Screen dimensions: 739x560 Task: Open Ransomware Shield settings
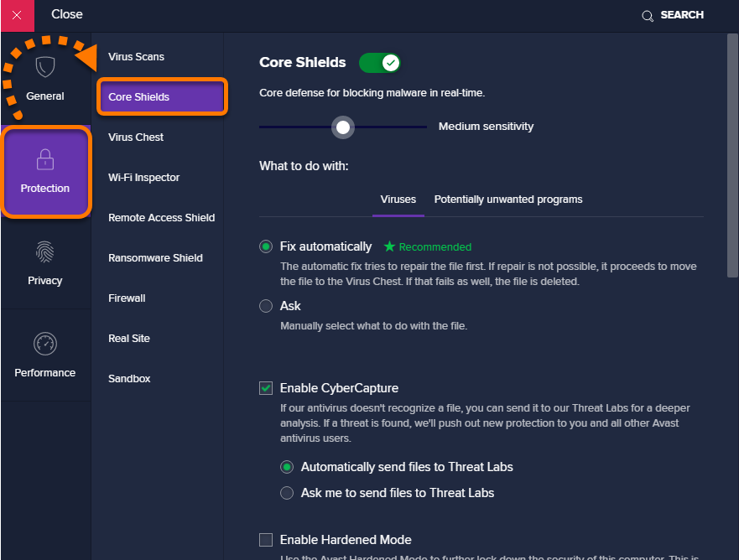[155, 258]
